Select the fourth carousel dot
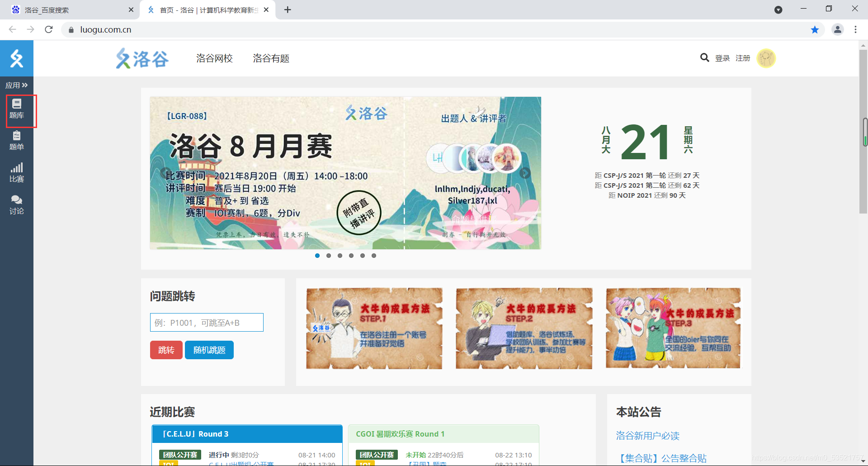Viewport: 868px width, 466px height. [x=351, y=256]
